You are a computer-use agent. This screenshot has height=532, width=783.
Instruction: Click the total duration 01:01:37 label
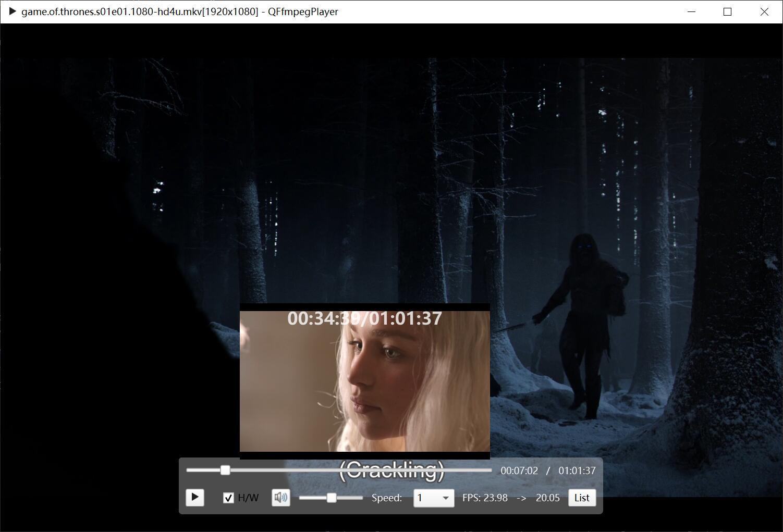(x=577, y=471)
